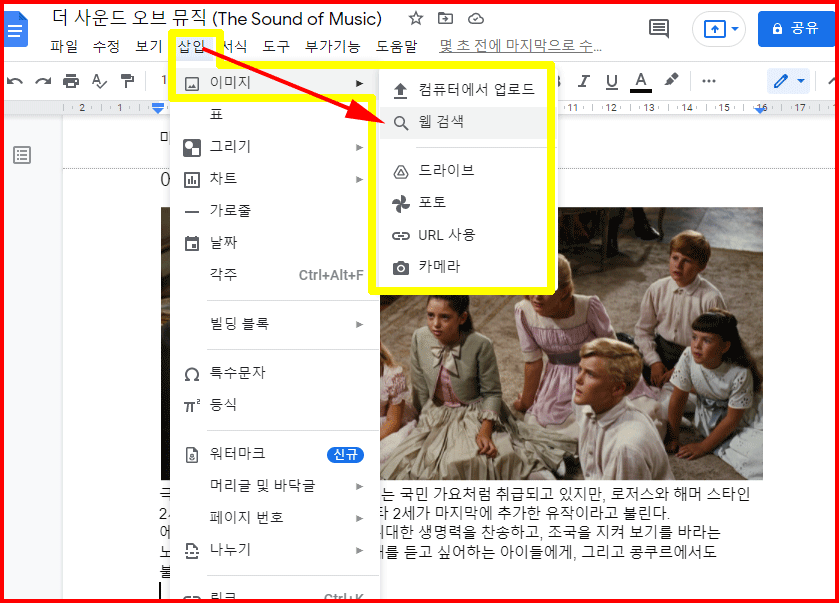Open the highlight color pen
This screenshot has width=839, height=603.
pyautogui.click(x=671, y=80)
